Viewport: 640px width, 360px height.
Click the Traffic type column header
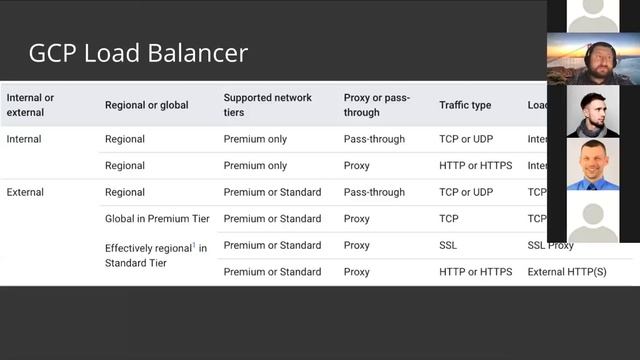[465, 105]
